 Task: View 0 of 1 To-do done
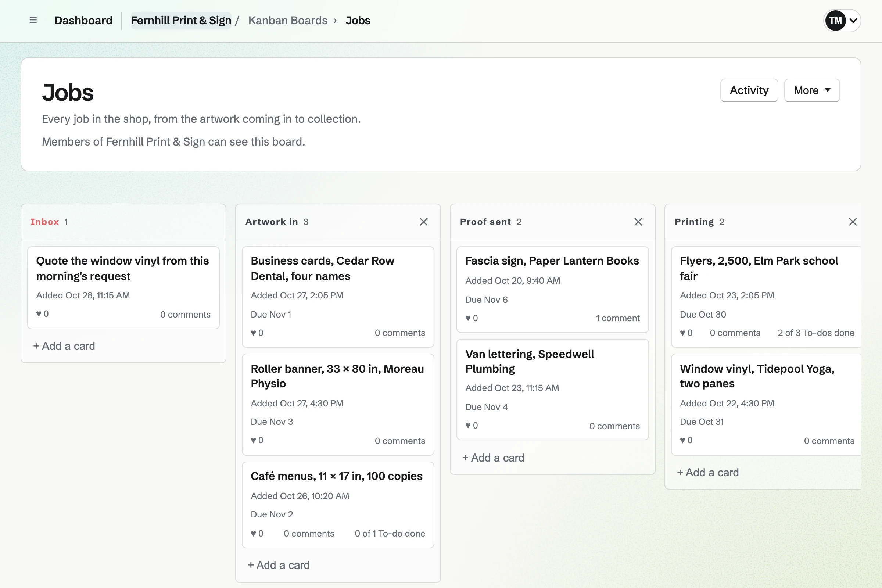click(x=390, y=533)
